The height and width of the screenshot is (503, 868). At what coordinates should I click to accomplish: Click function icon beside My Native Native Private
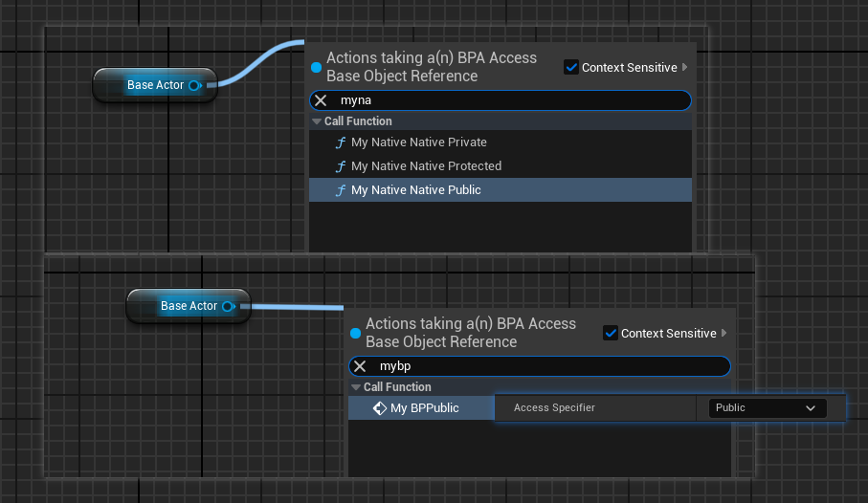click(x=340, y=142)
